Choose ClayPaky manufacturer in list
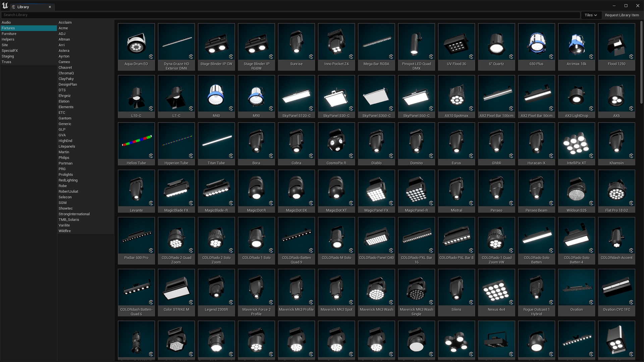Screen dimensions: 644x362 pyautogui.click(x=66, y=79)
